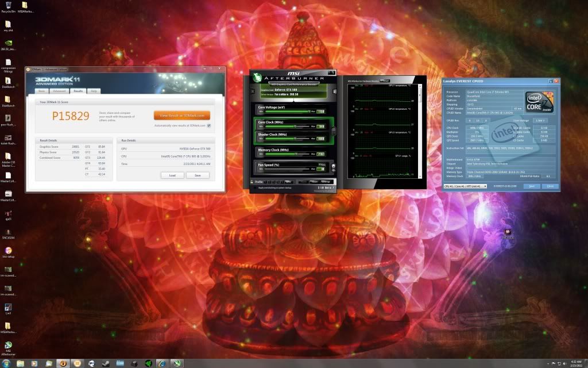The height and width of the screenshot is (368, 588).
Task: Toggle automatically view results at 3DMark.com
Action: point(209,125)
